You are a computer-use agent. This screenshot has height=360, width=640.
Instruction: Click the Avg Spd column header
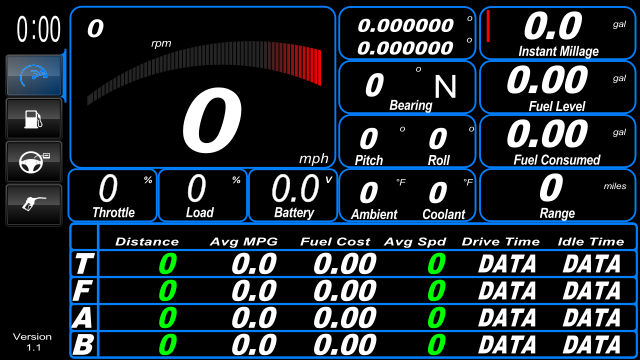point(415,242)
